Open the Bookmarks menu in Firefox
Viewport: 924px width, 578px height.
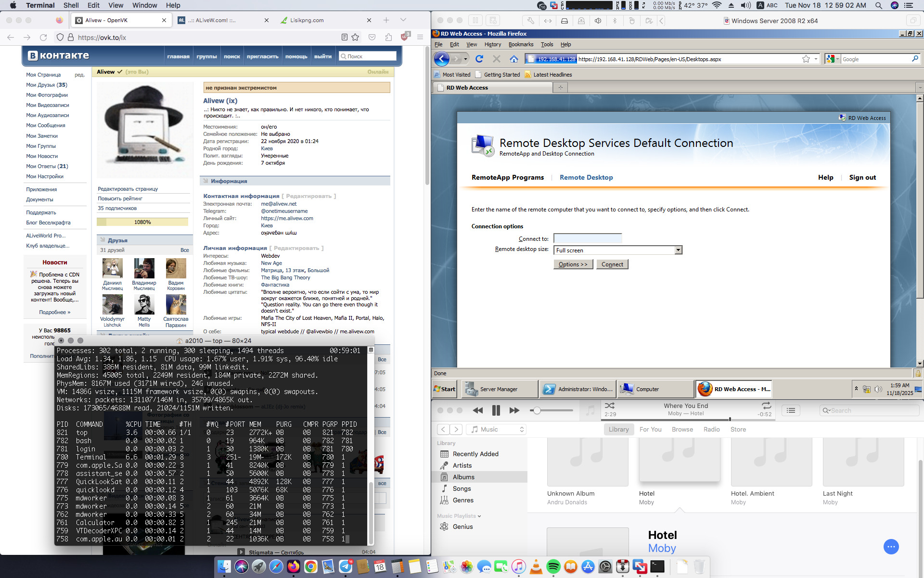point(521,44)
